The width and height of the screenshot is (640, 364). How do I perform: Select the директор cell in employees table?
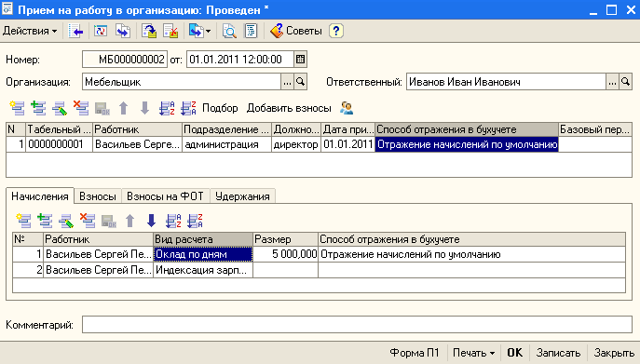coord(296,144)
